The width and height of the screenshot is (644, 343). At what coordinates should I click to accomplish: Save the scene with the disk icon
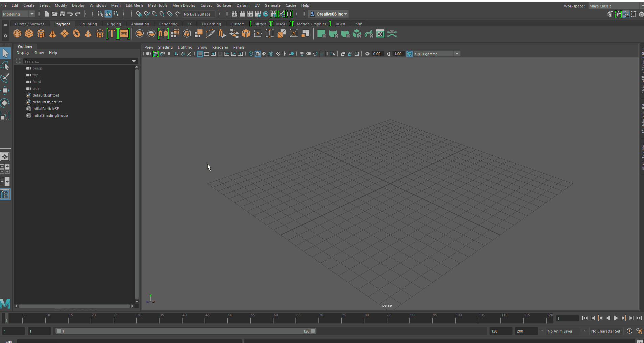click(x=62, y=14)
